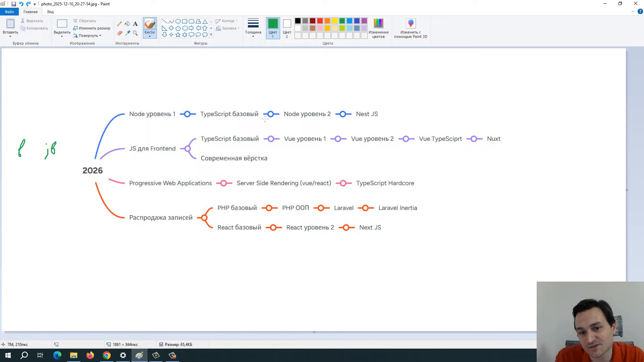The width and height of the screenshot is (644, 362).
Task: Click the Brushes (Кисти) tool icon
Action: [150, 24]
